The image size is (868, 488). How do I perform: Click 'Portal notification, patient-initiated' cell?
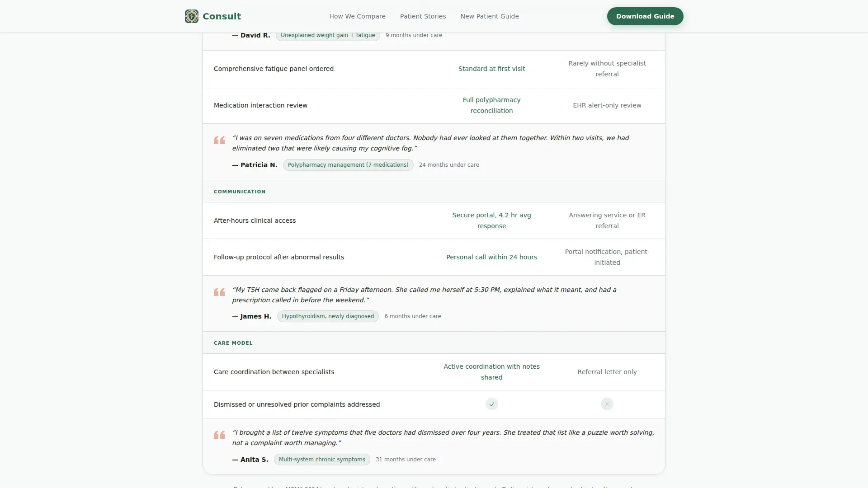coord(607,257)
